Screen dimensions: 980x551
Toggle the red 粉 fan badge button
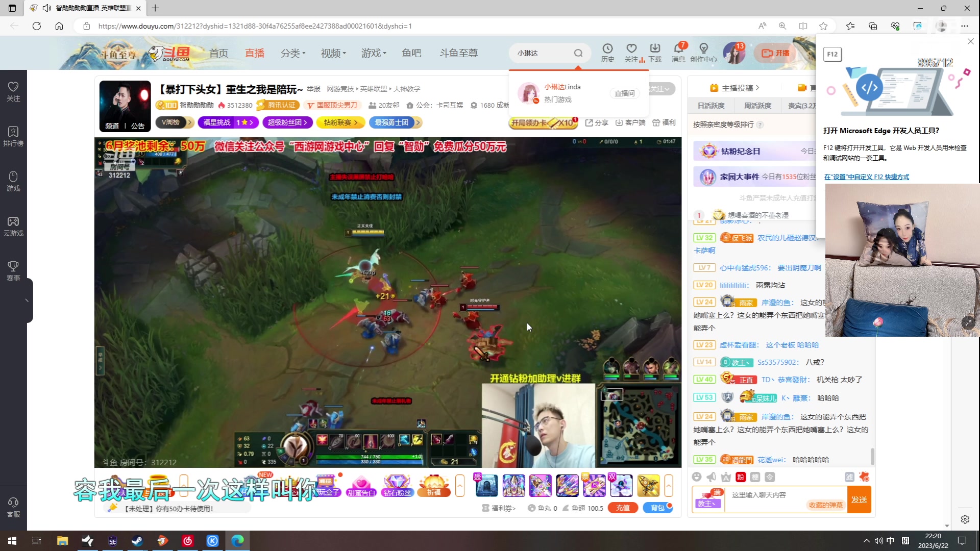coord(741,477)
